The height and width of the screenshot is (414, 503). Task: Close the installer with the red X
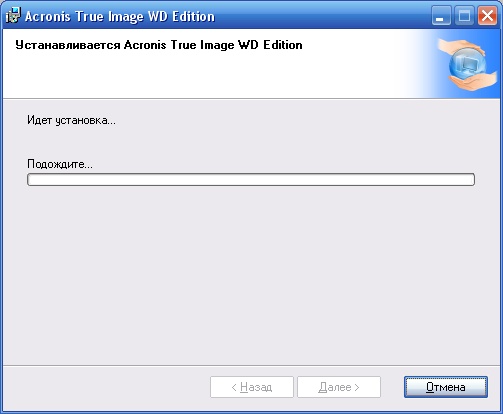point(487,16)
